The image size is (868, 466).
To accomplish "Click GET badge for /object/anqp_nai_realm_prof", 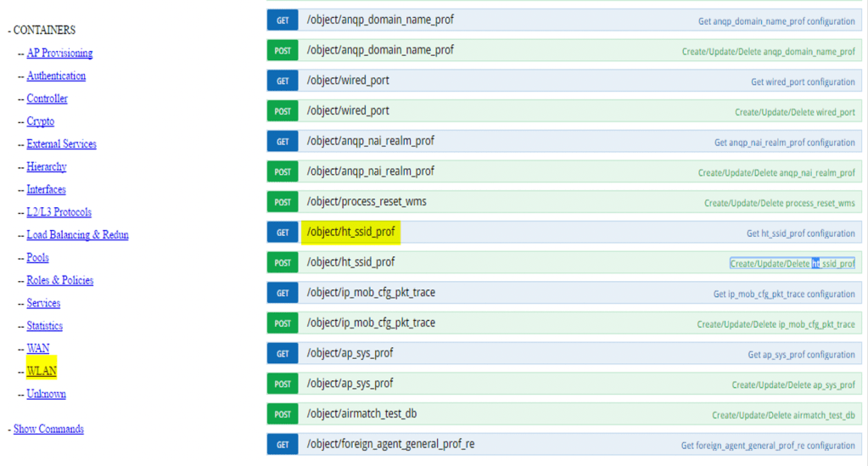I will pos(283,142).
